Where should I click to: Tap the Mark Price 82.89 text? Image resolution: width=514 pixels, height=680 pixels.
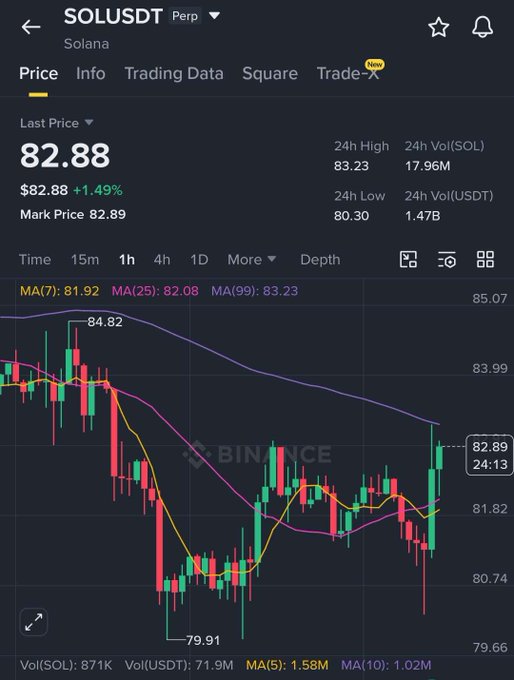coord(73,214)
